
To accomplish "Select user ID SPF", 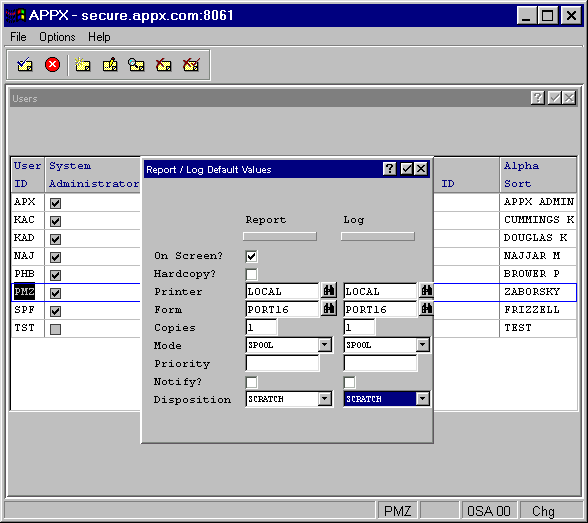I will [25, 310].
